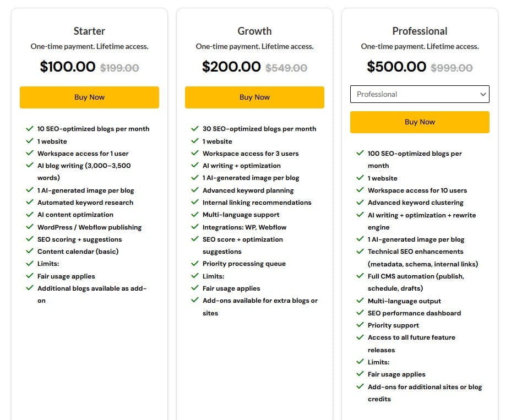This screenshot has width=511, height=420.
Task: Click checkmark next to Priority support
Action: click(x=360, y=325)
